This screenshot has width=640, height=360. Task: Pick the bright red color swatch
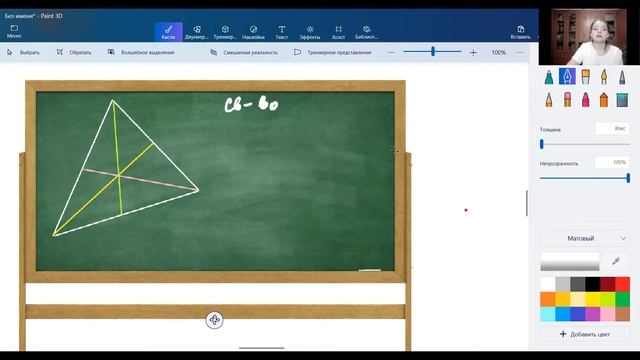click(x=622, y=284)
